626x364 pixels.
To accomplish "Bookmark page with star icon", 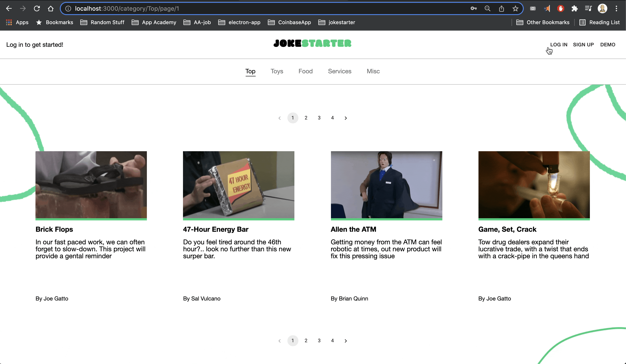I will tap(515, 9).
